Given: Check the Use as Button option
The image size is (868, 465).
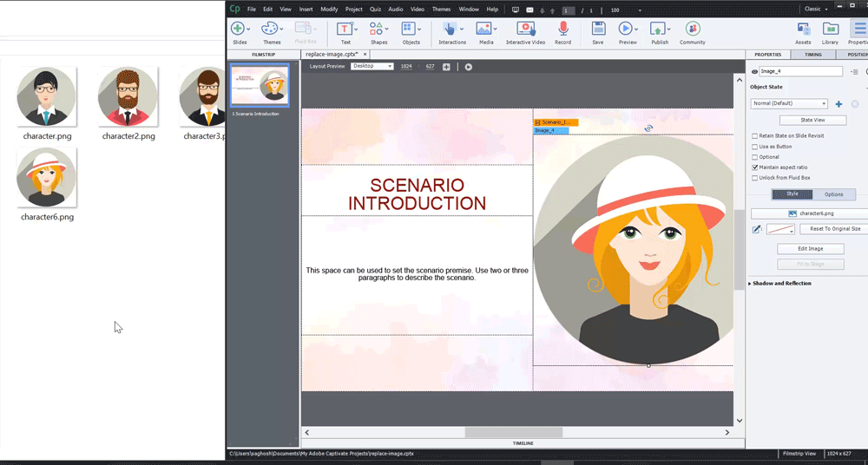Looking at the screenshot, I should coord(754,147).
